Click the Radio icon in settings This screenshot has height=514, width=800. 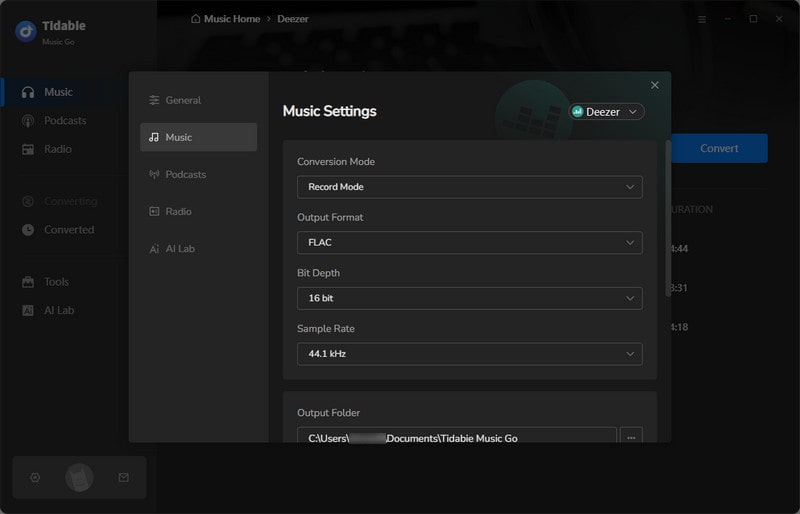point(154,211)
